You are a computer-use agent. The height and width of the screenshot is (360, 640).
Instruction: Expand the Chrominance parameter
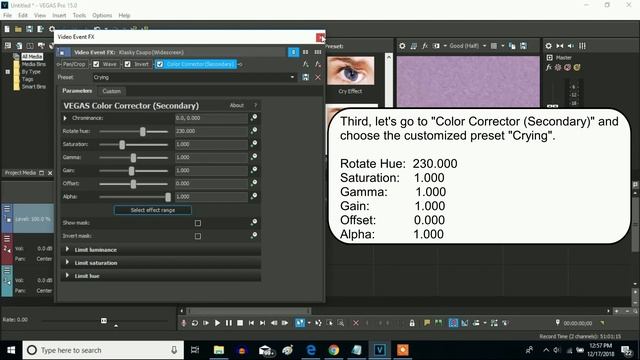point(65,118)
